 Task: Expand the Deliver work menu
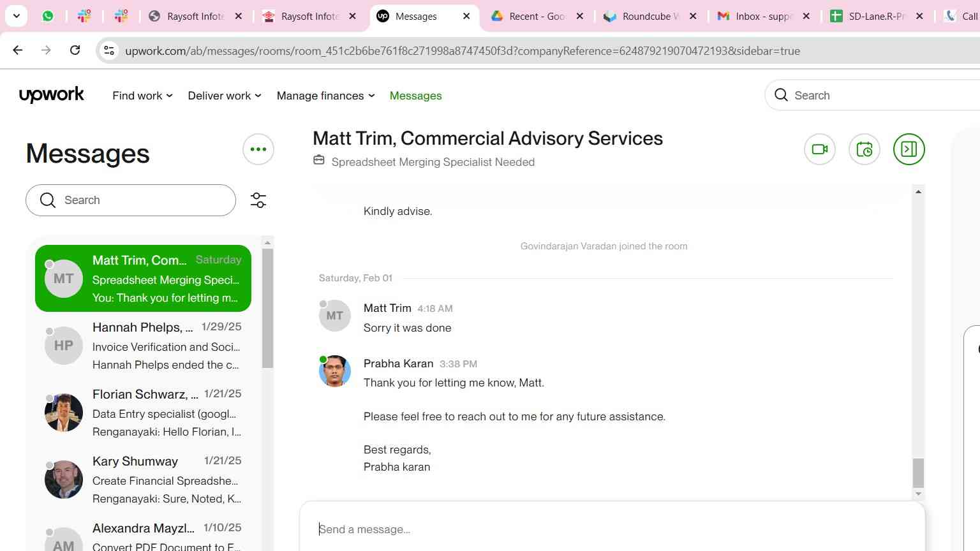[225, 96]
